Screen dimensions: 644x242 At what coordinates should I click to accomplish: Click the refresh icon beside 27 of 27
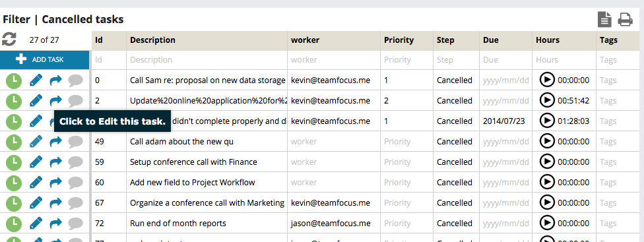[9, 40]
